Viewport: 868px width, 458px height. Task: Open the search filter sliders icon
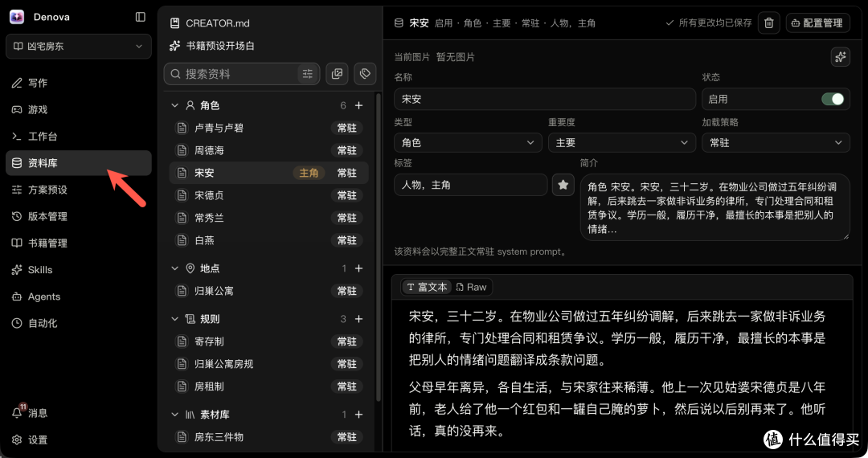(x=308, y=74)
